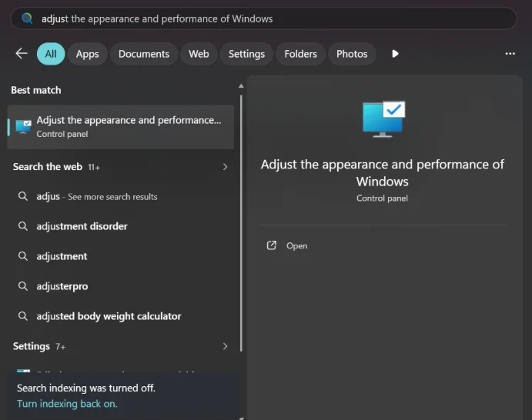
Task: Click the search text input field
Action: pyautogui.click(x=263, y=18)
